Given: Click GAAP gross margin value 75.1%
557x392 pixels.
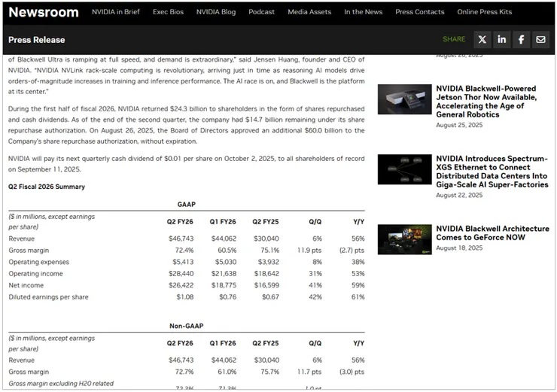Looking at the screenshot, I should click(270, 251).
